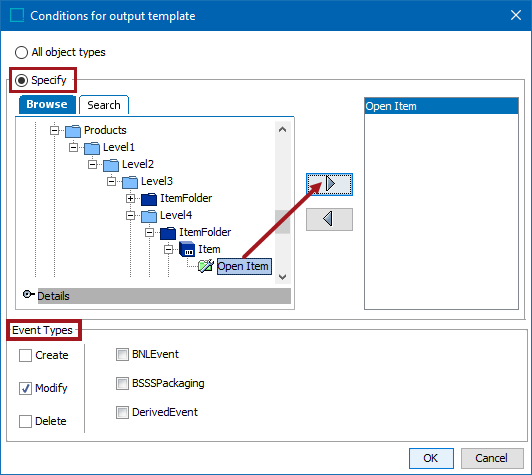Click the left arrow to remove the item
The width and height of the screenshot is (532, 475).
click(x=329, y=219)
